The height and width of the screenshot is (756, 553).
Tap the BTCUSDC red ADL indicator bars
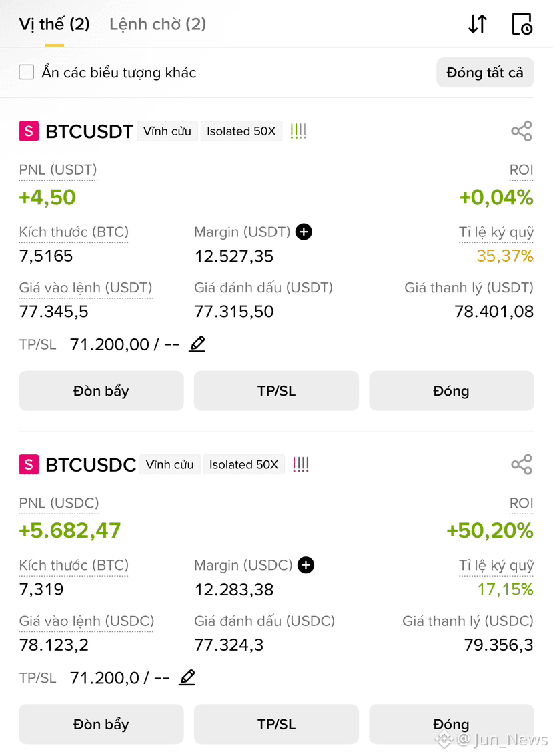pyautogui.click(x=301, y=465)
